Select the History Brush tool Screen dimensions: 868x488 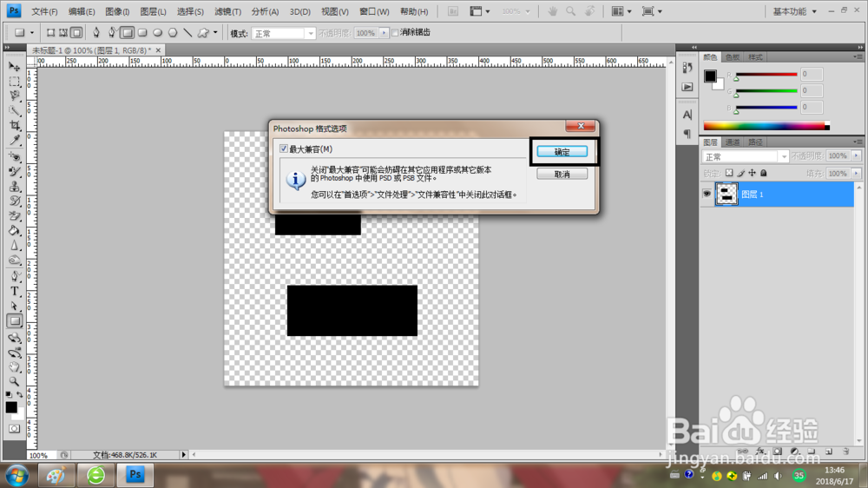pos(15,201)
